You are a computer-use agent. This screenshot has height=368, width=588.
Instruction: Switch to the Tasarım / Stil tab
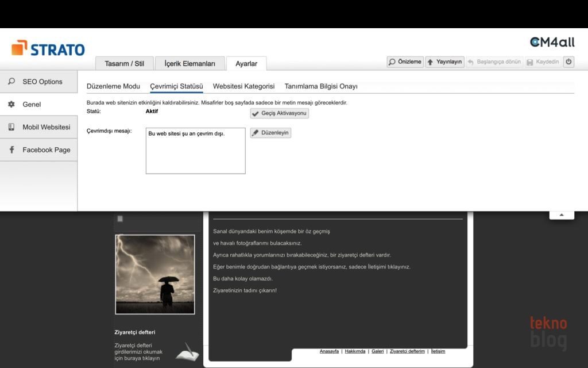click(124, 64)
